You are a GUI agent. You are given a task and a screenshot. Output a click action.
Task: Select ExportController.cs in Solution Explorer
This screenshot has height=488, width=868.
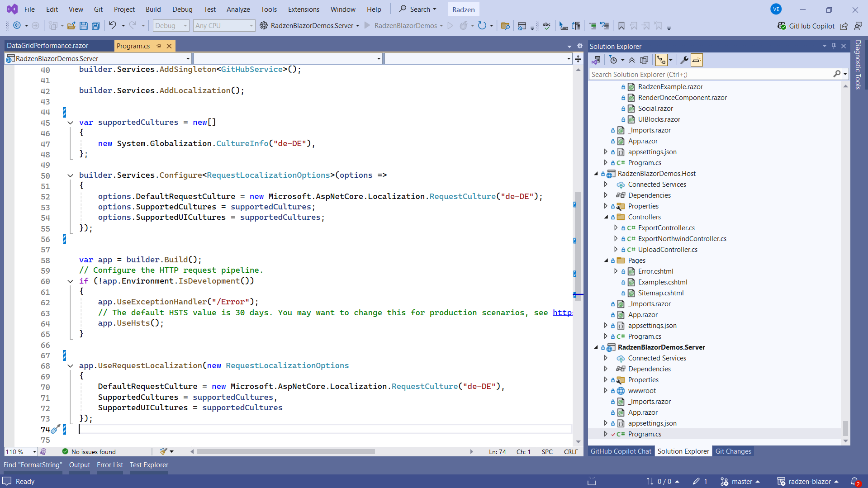pyautogui.click(x=666, y=228)
